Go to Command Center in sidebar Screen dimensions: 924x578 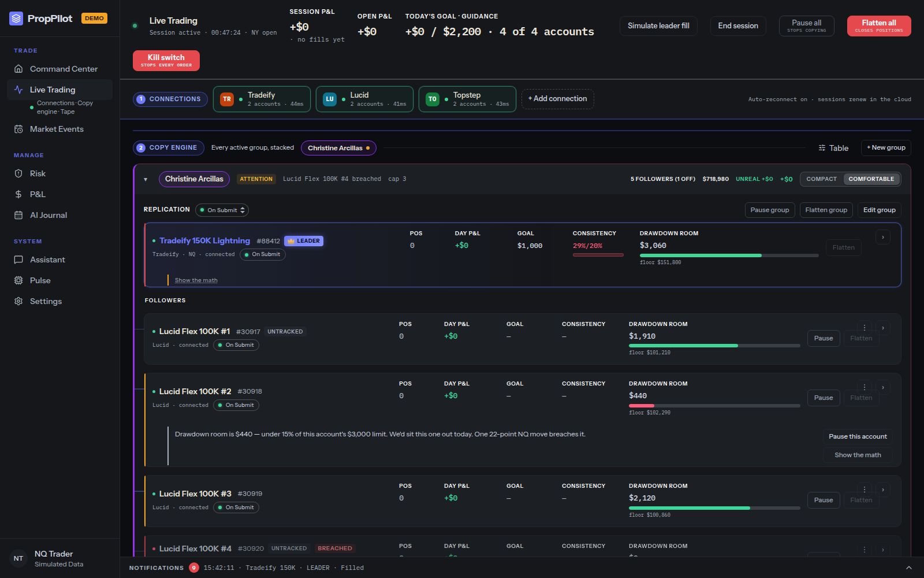point(59,69)
